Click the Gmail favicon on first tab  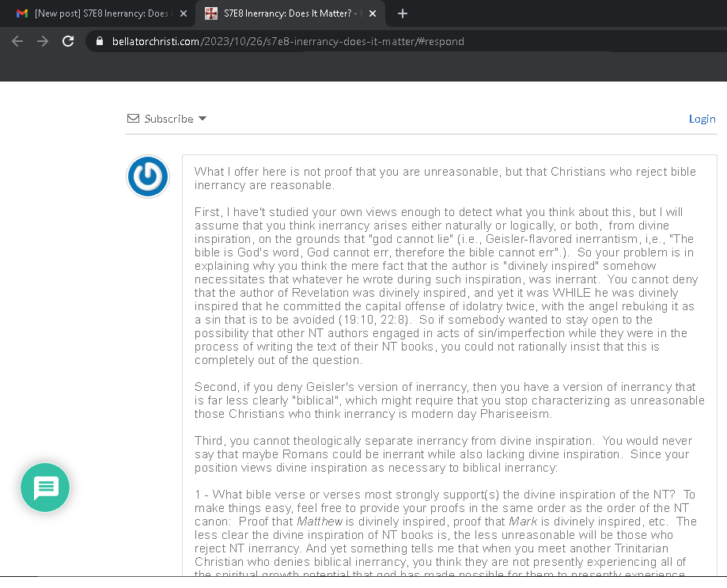pyautogui.click(x=22, y=13)
